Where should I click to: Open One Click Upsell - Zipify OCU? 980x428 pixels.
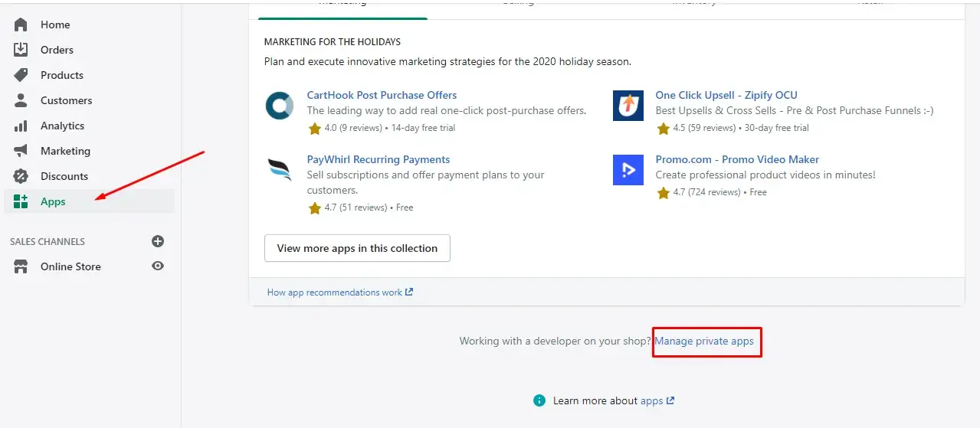point(726,95)
